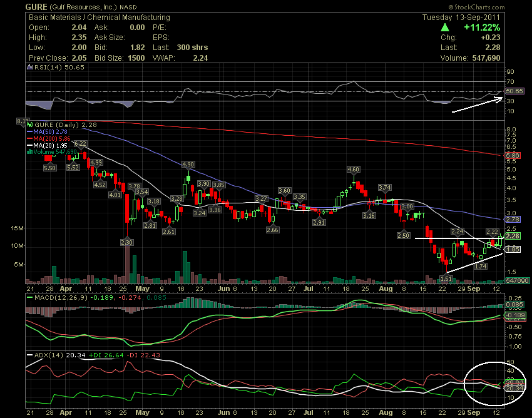Click the Low price 2.00
Image resolution: width=532 pixels, height=418 pixels.
(x=79, y=48)
